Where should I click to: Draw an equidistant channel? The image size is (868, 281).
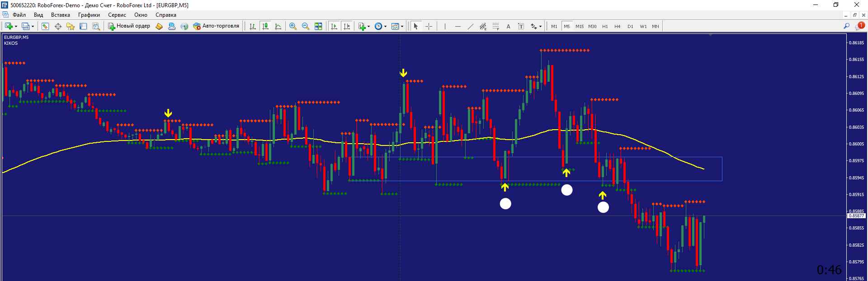point(483,26)
